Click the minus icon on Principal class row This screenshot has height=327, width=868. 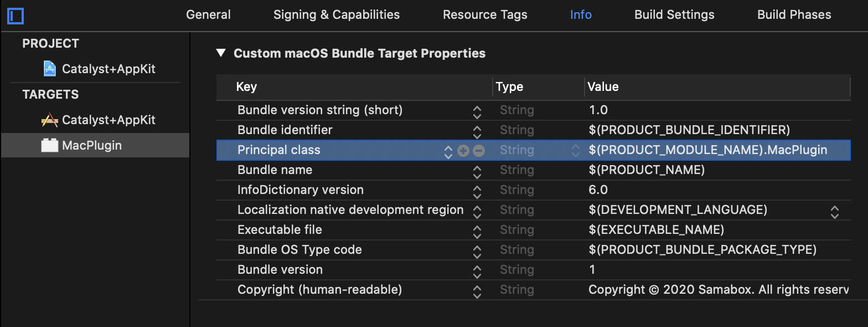point(479,151)
